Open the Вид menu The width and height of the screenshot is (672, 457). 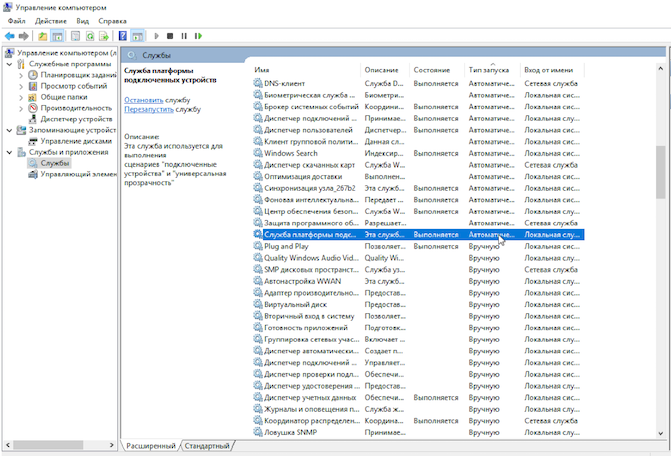click(82, 21)
